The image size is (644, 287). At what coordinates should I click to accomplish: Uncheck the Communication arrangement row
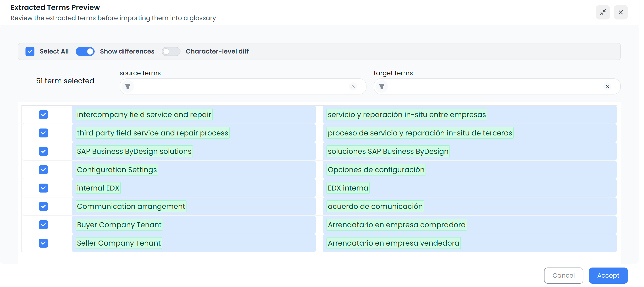tap(43, 206)
